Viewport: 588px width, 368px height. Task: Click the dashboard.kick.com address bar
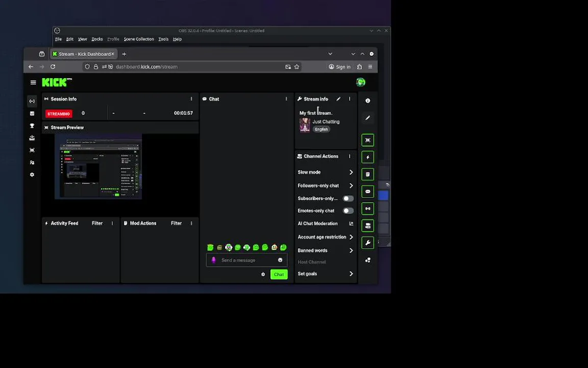click(191, 67)
